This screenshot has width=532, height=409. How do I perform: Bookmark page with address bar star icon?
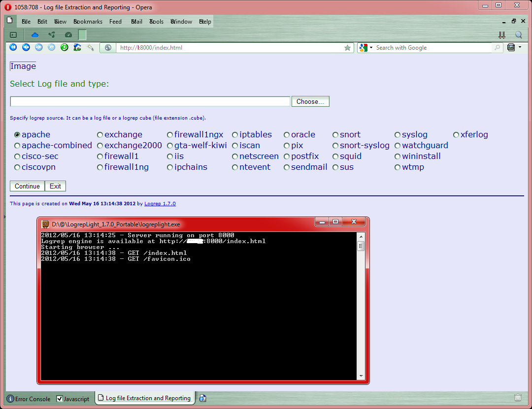(x=347, y=48)
